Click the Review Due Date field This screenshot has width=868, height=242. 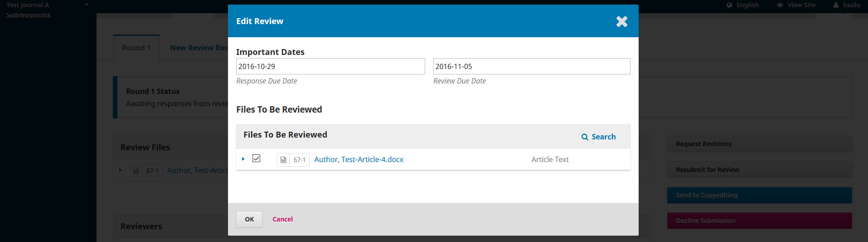(531, 66)
